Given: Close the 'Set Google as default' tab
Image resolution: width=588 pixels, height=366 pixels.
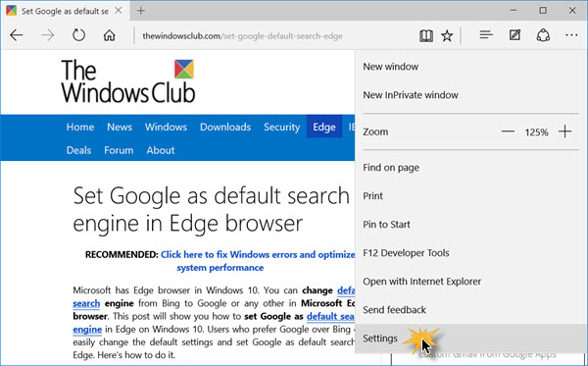Looking at the screenshot, I should 119,11.
